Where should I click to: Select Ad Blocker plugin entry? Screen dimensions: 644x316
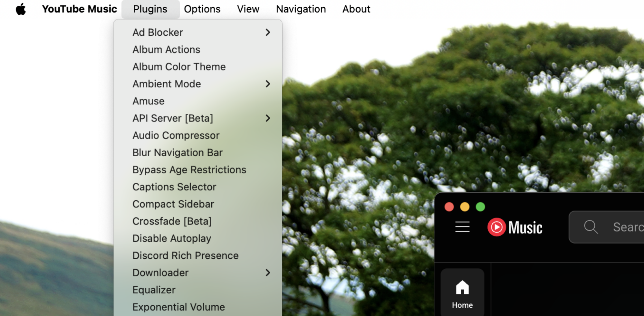click(x=198, y=32)
